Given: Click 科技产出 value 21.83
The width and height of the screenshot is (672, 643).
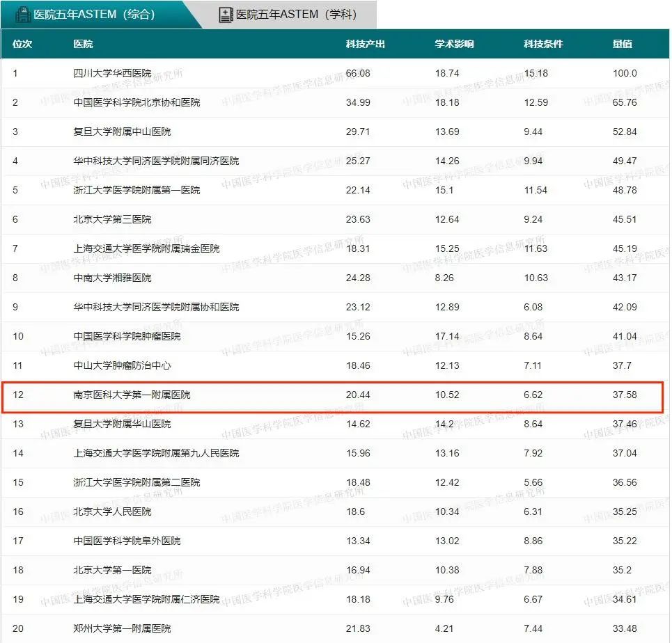Looking at the screenshot, I should 358,628.
